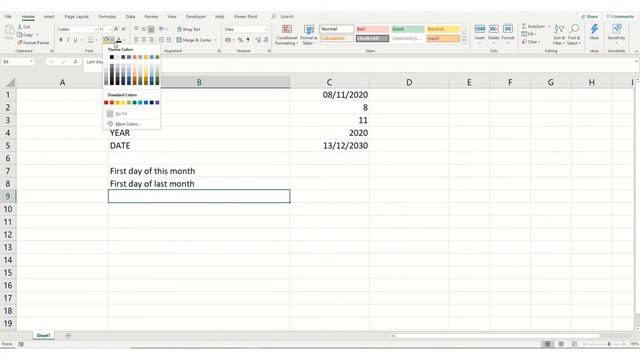Expand the Copy options arrow
The height and width of the screenshot is (360, 640).
(37, 35)
